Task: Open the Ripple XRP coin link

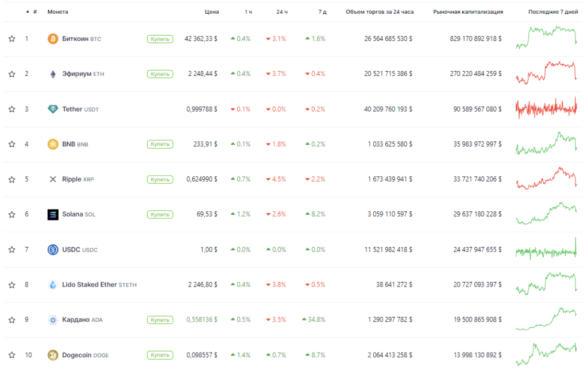Action: pos(78,179)
